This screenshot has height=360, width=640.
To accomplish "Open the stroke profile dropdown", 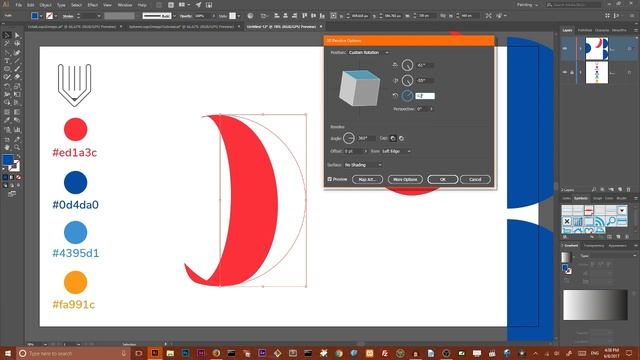I will click(174, 16).
